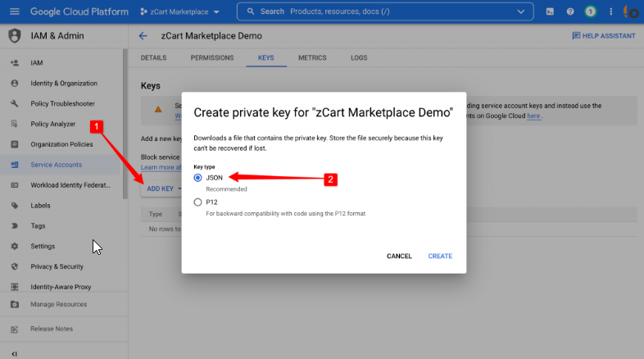The width and height of the screenshot is (644, 359).
Task: Open the hamburger navigation menu
Action: [x=14, y=12]
